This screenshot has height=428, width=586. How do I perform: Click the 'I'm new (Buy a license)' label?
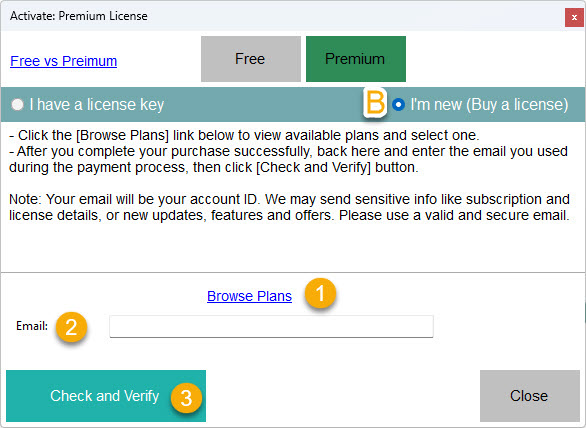tap(489, 104)
